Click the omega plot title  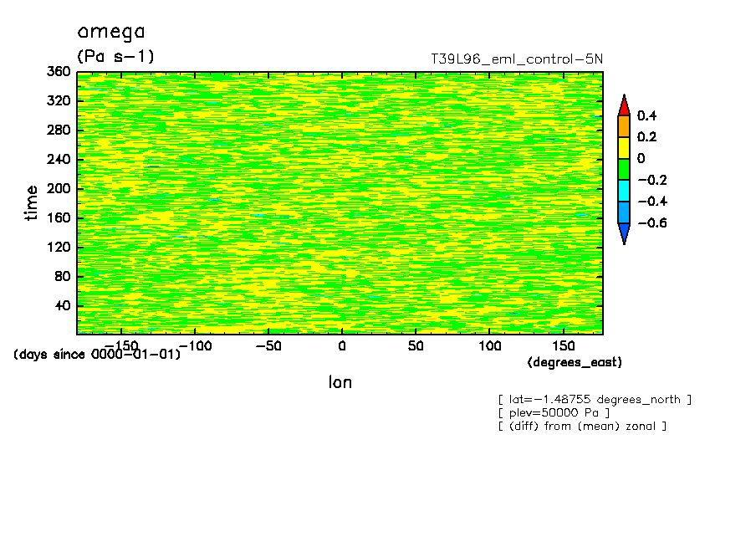[111, 33]
